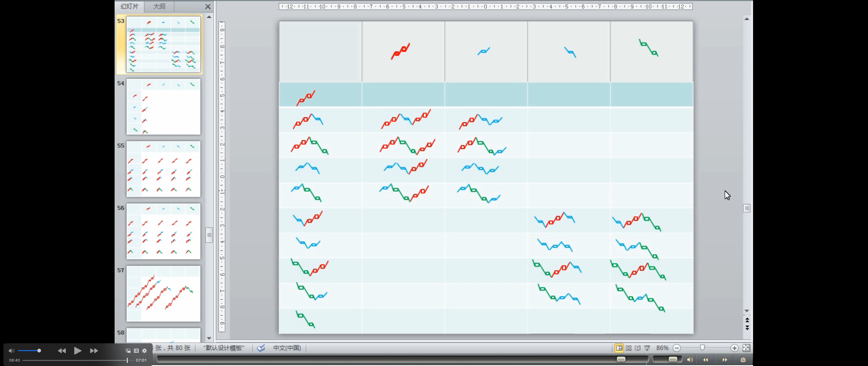Open the player chapters list icon
The height and width of the screenshot is (366, 868).
point(136,351)
